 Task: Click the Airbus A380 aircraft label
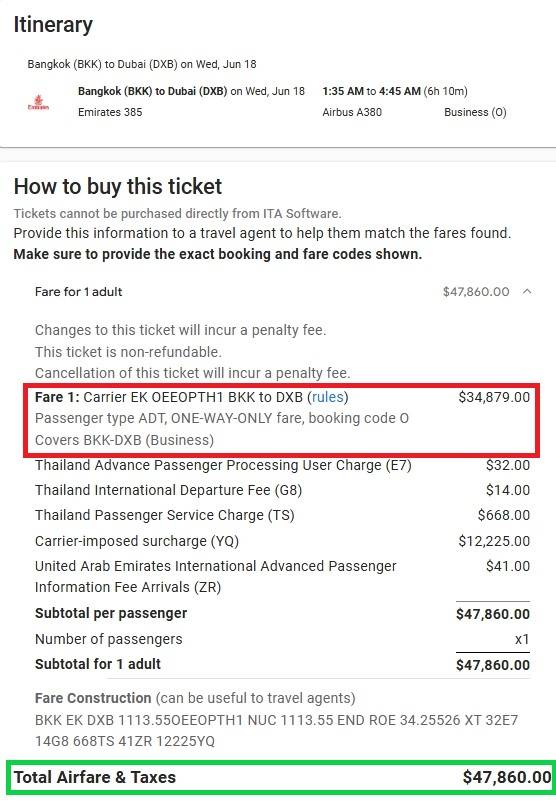tap(352, 112)
